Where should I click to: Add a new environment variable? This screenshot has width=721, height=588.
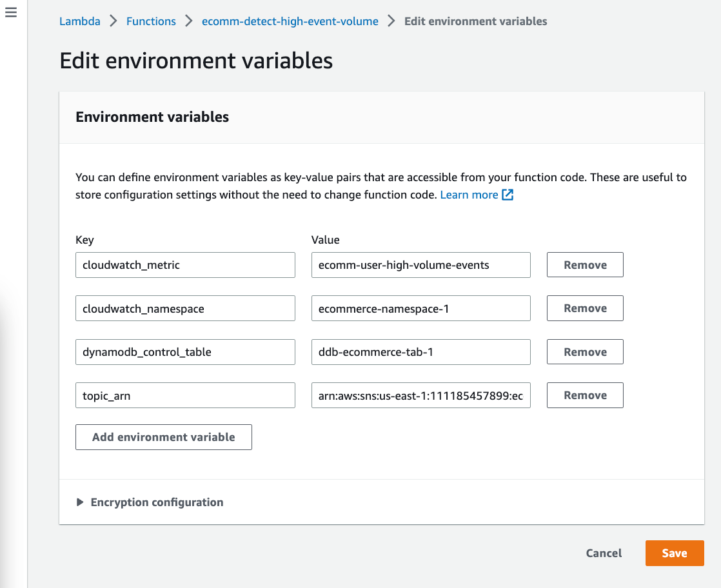point(163,436)
